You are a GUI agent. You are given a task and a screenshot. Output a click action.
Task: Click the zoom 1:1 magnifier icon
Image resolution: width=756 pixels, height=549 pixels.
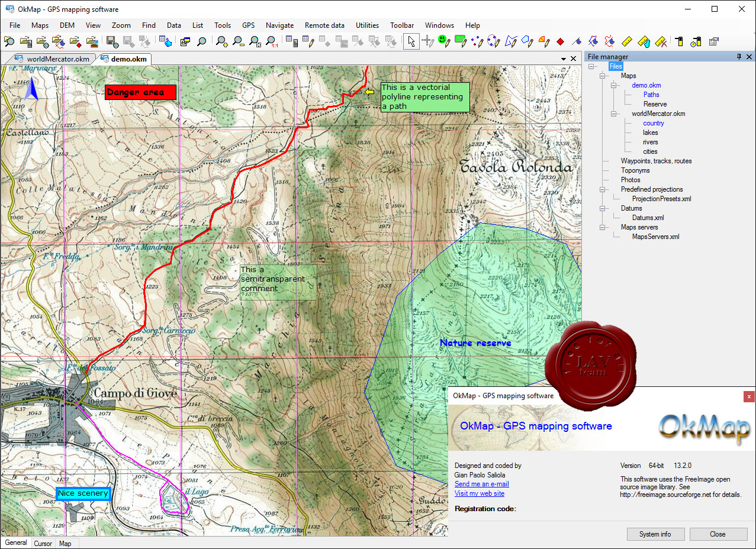272,41
